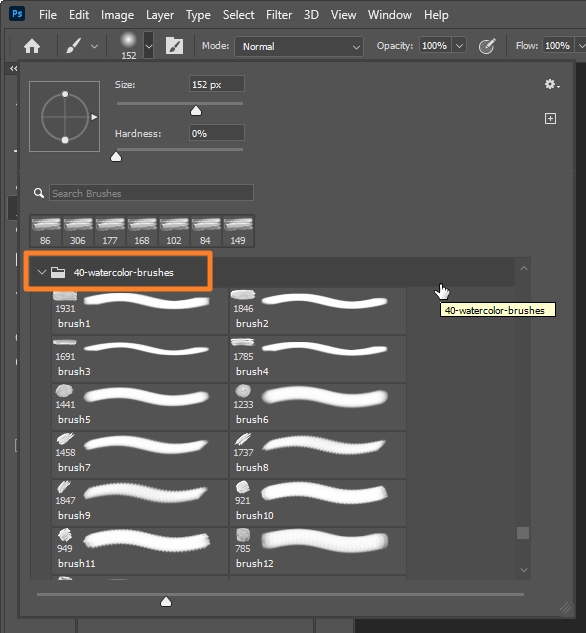Click the 40-watercolor-brushes folder icon
This screenshot has width=586, height=633.
[58, 272]
